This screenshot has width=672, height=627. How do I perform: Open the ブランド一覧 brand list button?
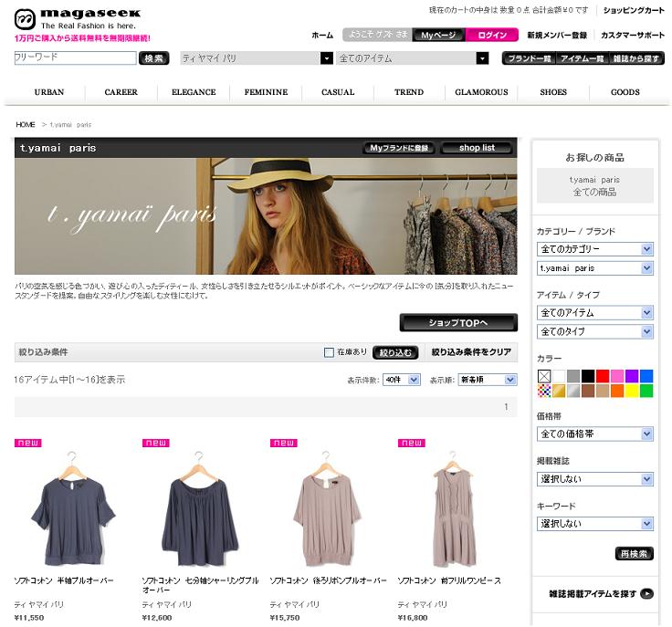click(x=530, y=58)
